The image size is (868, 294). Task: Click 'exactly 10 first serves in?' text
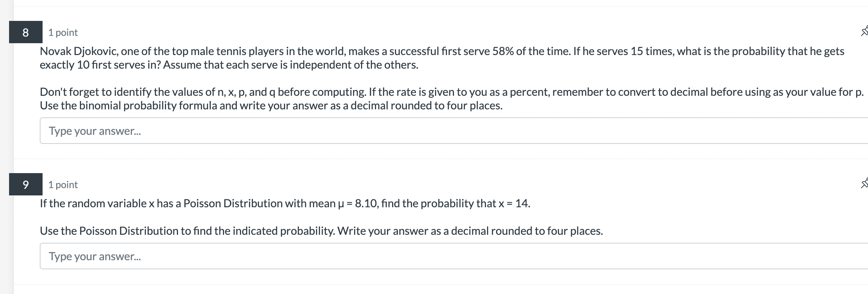[x=100, y=65]
